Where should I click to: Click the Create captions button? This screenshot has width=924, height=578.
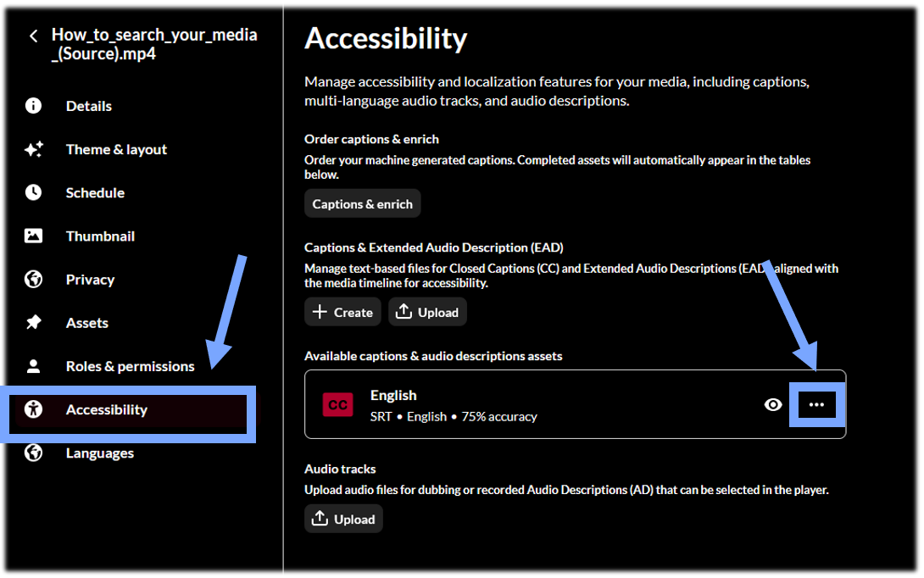pos(342,312)
